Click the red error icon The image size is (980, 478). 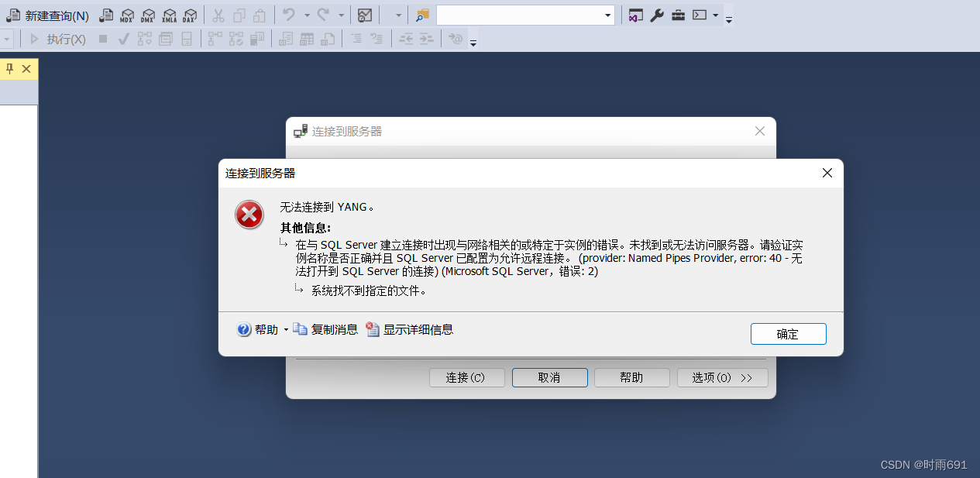coord(249,215)
